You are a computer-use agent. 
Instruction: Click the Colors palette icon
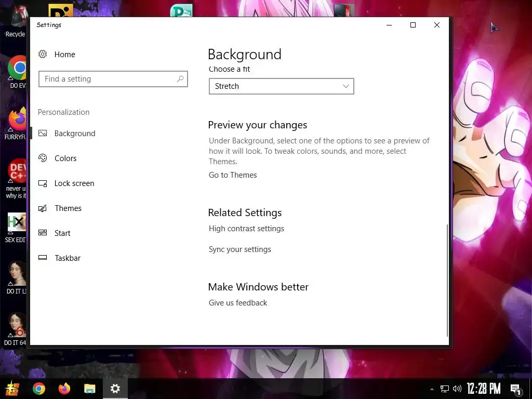43,158
